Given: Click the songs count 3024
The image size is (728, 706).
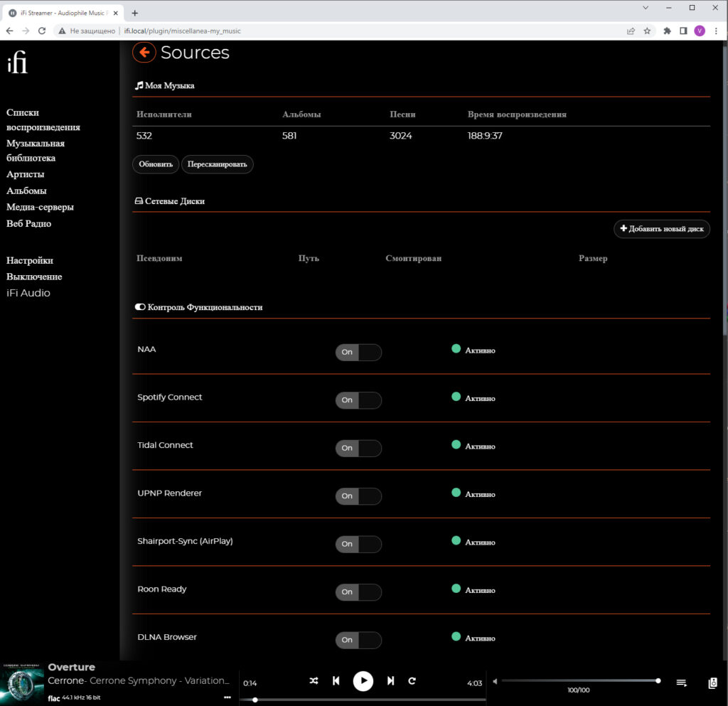Looking at the screenshot, I should coord(401,136).
